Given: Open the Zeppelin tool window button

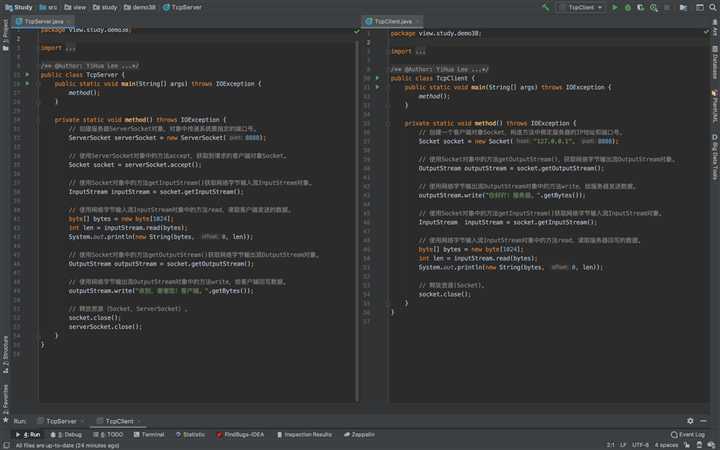Looking at the screenshot, I should 359,434.
